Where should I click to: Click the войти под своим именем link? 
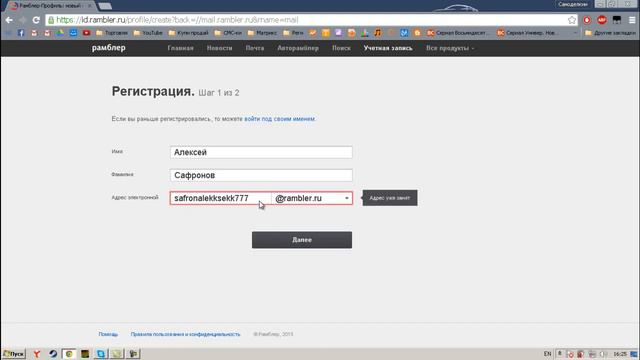(280, 119)
